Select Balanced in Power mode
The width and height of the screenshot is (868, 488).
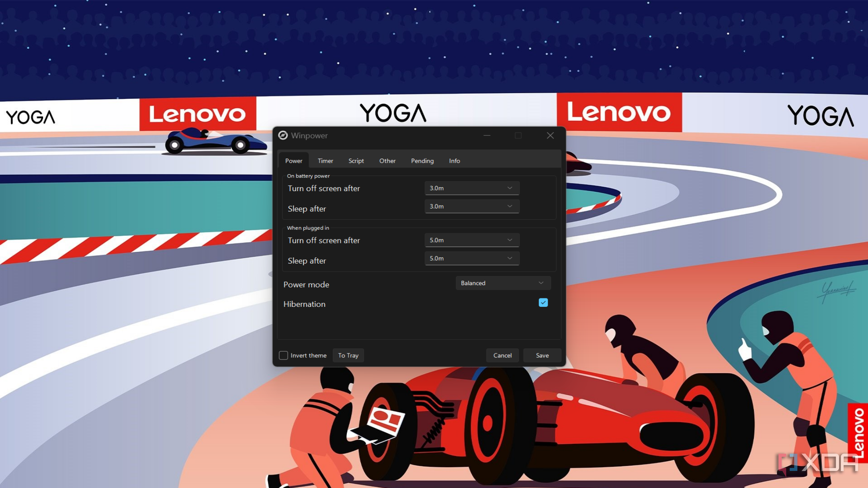tap(501, 283)
